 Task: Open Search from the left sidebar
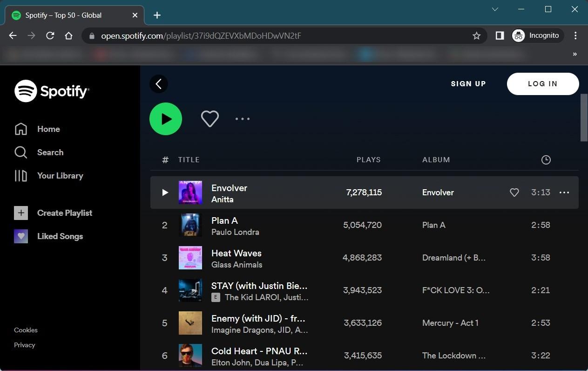click(x=50, y=152)
